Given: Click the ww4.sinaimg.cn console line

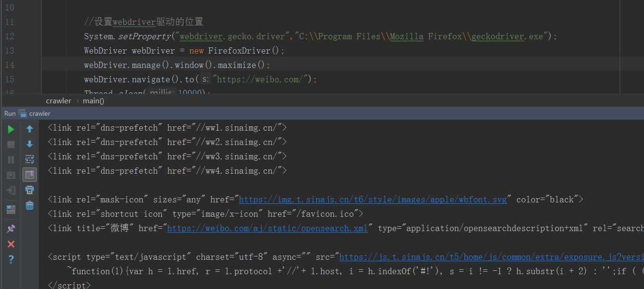Looking at the screenshot, I should 167,171.
